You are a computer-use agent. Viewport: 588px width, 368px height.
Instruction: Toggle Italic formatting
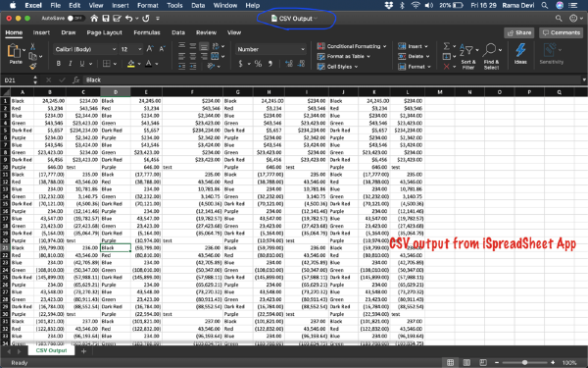(71, 64)
